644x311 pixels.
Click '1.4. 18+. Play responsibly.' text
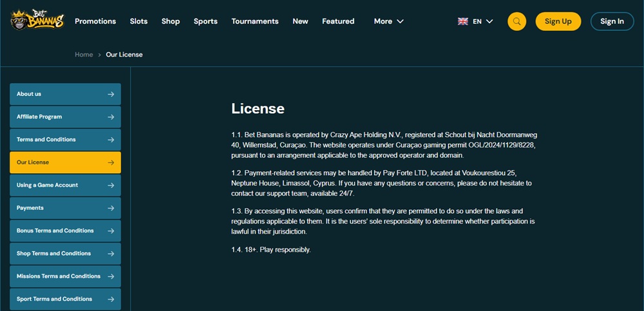pyautogui.click(x=271, y=250)
